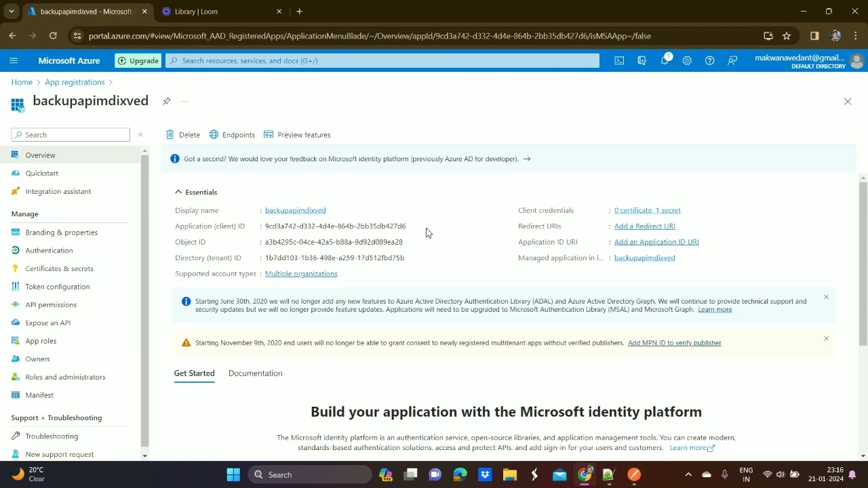Focus the Azure global search box
This screenshot has width=868, height=488.
tap(382, 60)
